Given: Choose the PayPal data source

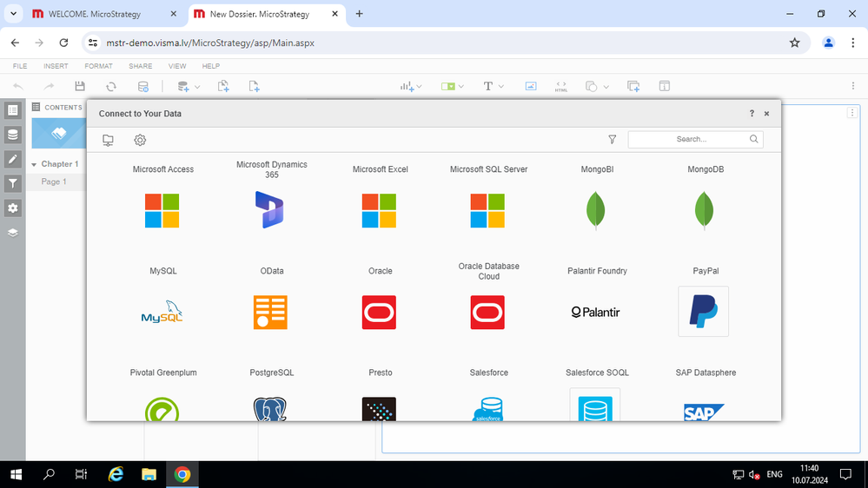Looking at the screenshot, I should (704, 312).
